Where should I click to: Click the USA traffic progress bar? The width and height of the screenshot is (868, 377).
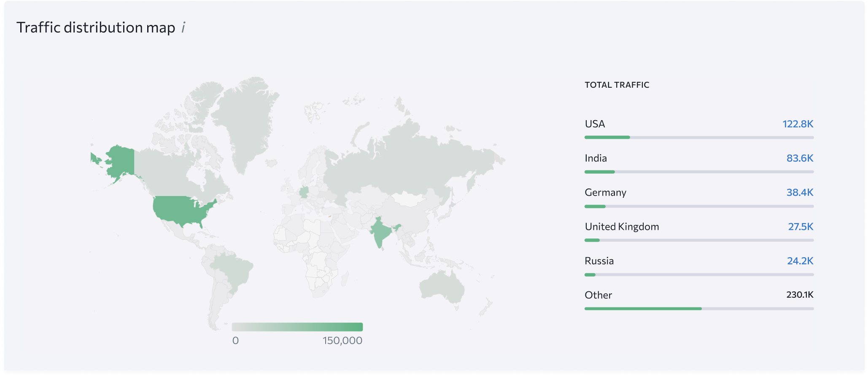point(699,137)
